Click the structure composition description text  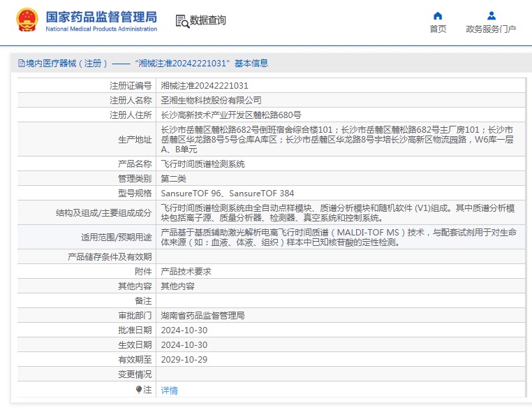pyautogui.click(x=338, y=213)
